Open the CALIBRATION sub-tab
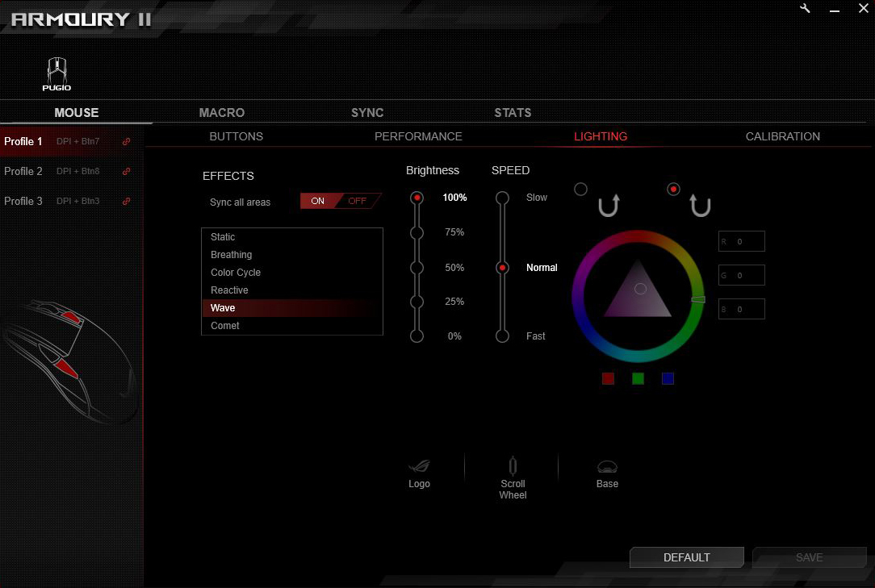This screenshot has height=588, width=875. click(783, 136)
